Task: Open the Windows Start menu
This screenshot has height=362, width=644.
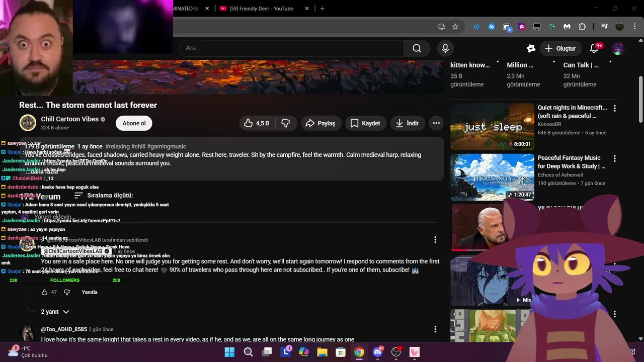Action: click(229, 352)
